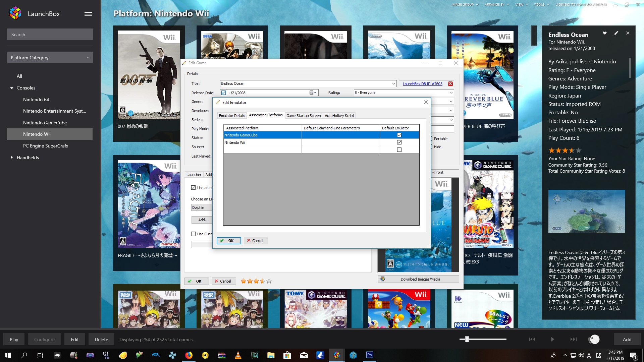Enable the 'Use Custom' checkbox

click(x=194, y=234)
